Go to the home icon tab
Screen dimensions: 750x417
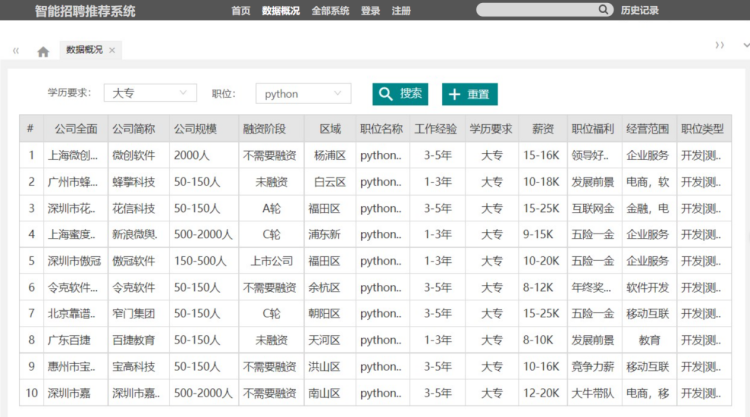coord(43,52)
